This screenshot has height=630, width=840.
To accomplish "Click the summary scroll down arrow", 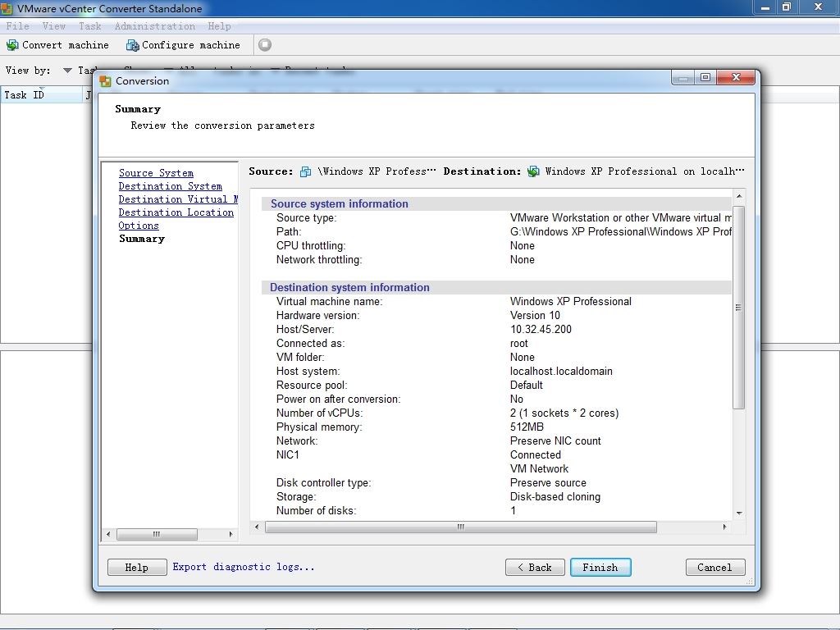I will 739,514.
